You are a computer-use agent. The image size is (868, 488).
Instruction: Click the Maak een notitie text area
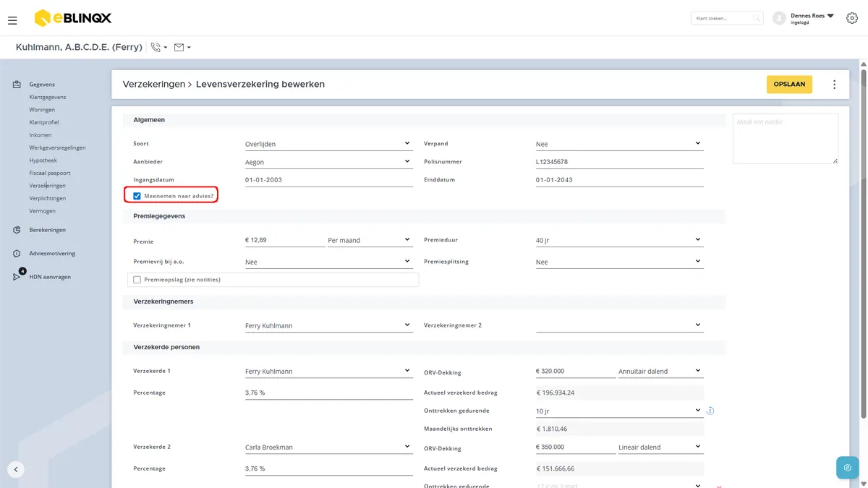786,139
